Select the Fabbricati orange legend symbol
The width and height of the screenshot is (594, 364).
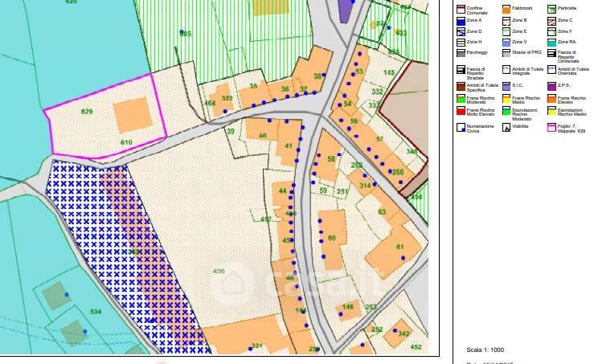tap(506, 10)
